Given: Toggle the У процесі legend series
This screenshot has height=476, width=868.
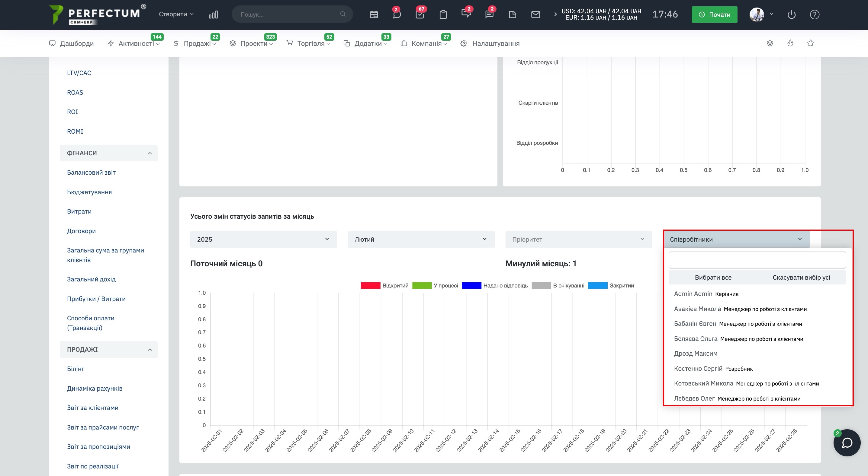Looking at the screenshot, I should (435, 285).
